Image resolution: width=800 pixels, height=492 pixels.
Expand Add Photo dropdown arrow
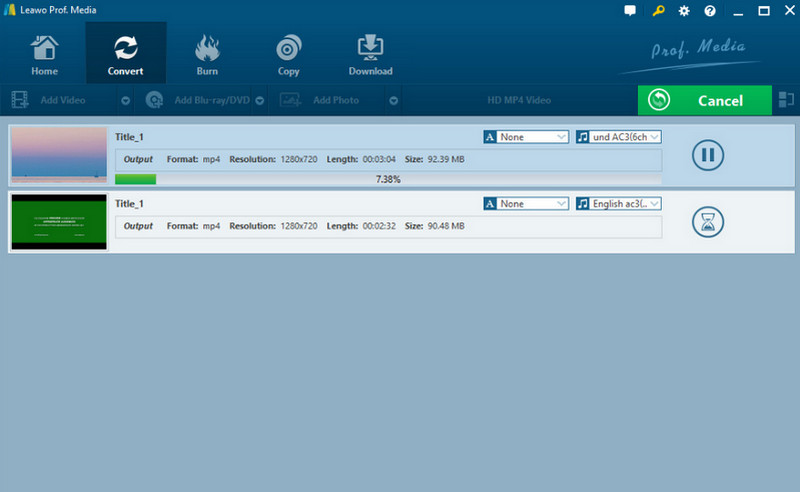pos(393,101)
